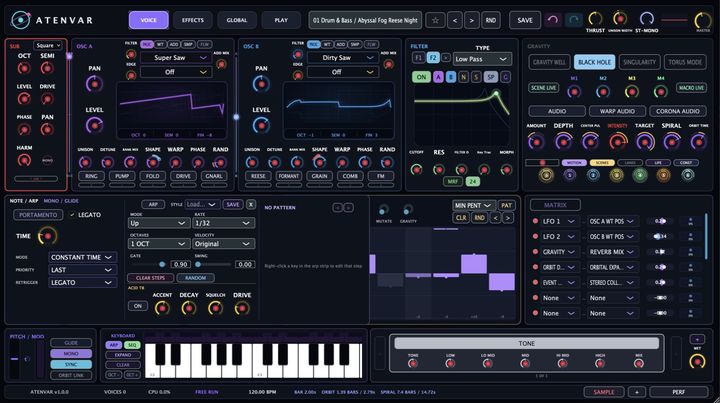Click the gravity SPIRAL knob
Screen dimensions: 720x403
(x=671, y=141)
